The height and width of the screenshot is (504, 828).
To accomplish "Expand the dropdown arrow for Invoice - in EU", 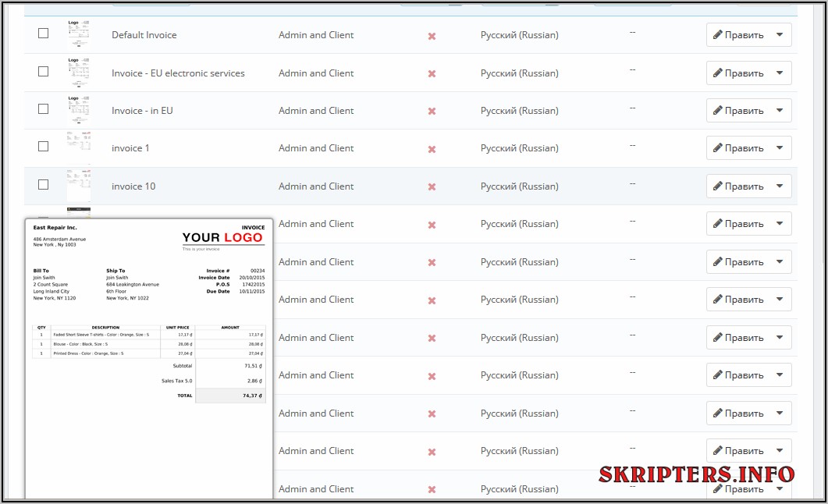I will (780, 110).
